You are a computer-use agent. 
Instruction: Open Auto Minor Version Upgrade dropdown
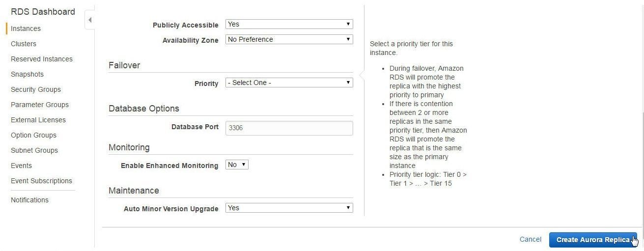coord(289,208)
